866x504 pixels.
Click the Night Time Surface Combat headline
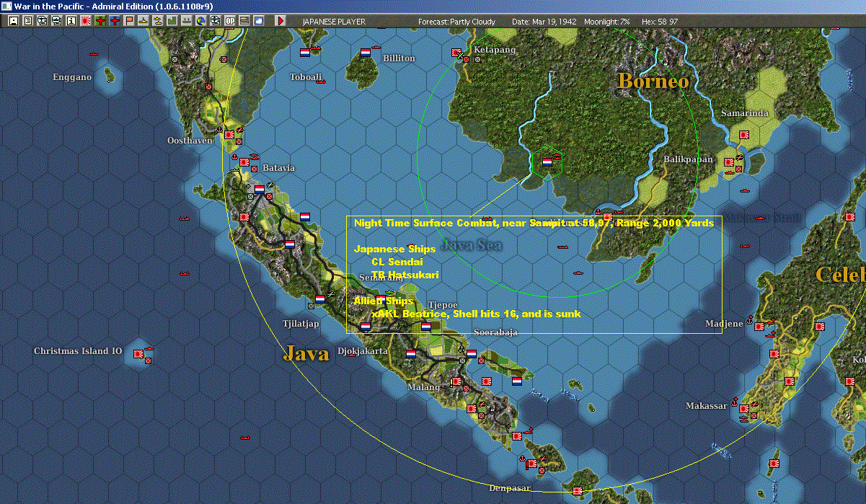point(534,224)
